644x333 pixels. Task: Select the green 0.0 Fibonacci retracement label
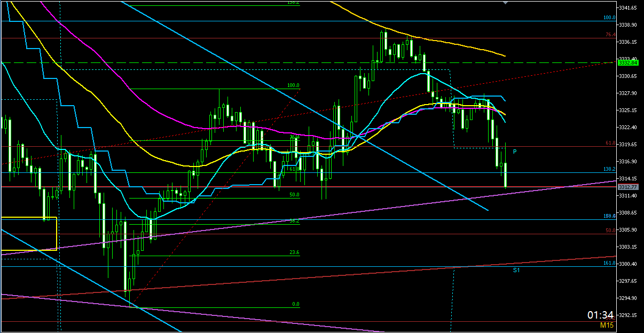click(296, 304)
